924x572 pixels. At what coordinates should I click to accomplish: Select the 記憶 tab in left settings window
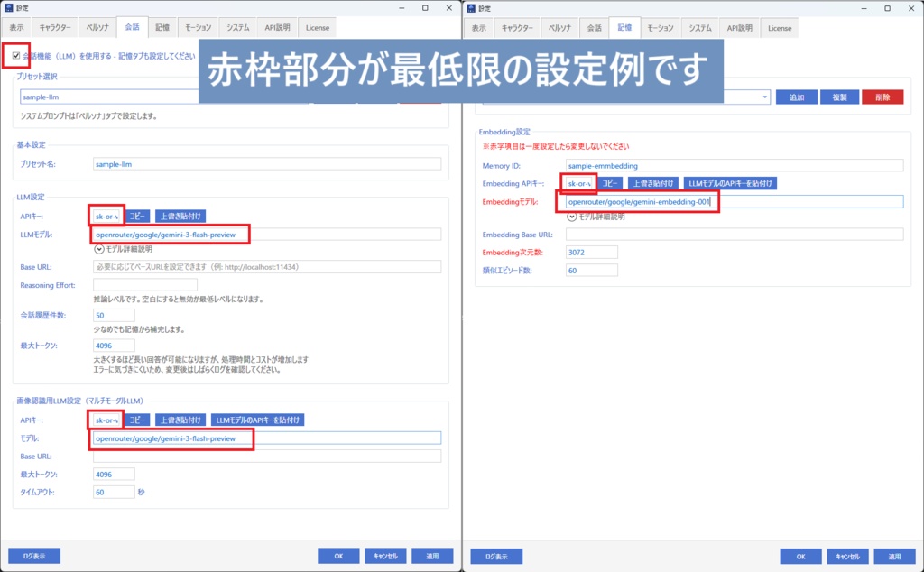pos(162,28)
